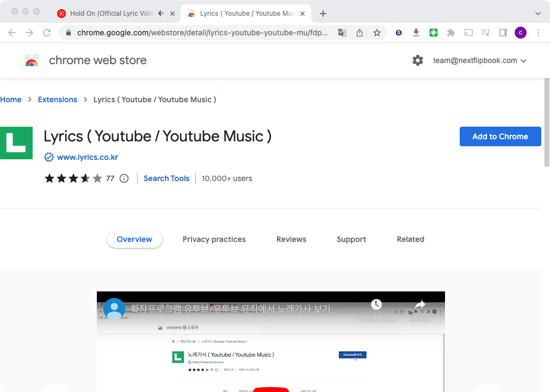Viewport: 550px width, 392px height.
Task: Switch to the Reviews tab
Action: pyautogui.click(x=291, y=239)
